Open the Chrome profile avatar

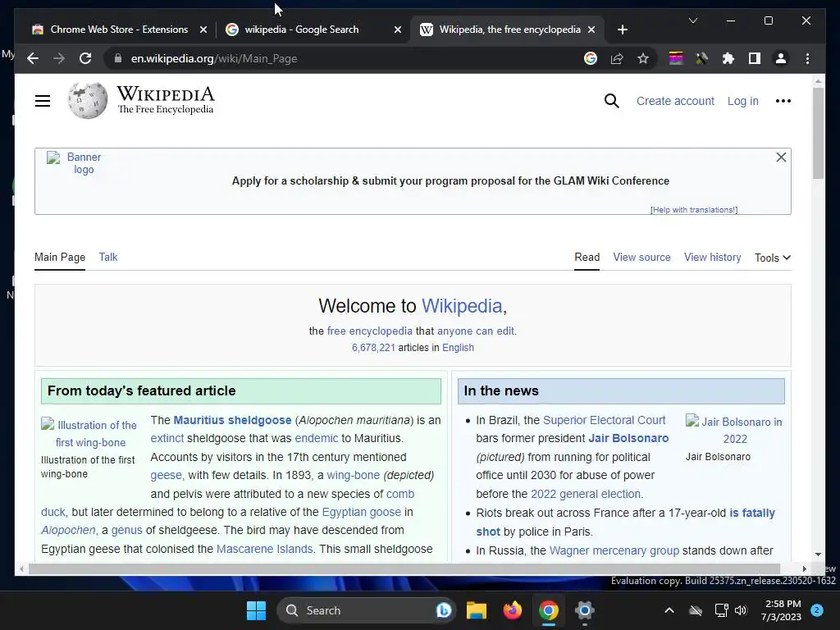click(x=781, y=58)
